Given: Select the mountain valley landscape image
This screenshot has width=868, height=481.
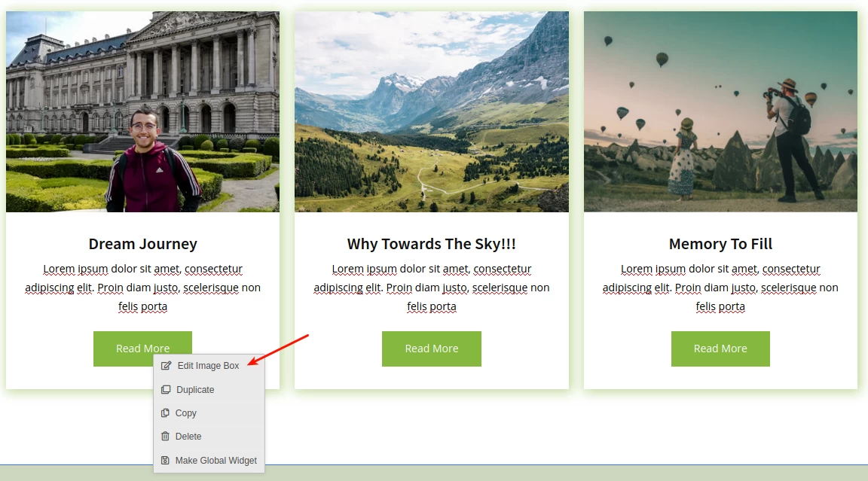Looking at the screenshot, I should tap(431, 111).
